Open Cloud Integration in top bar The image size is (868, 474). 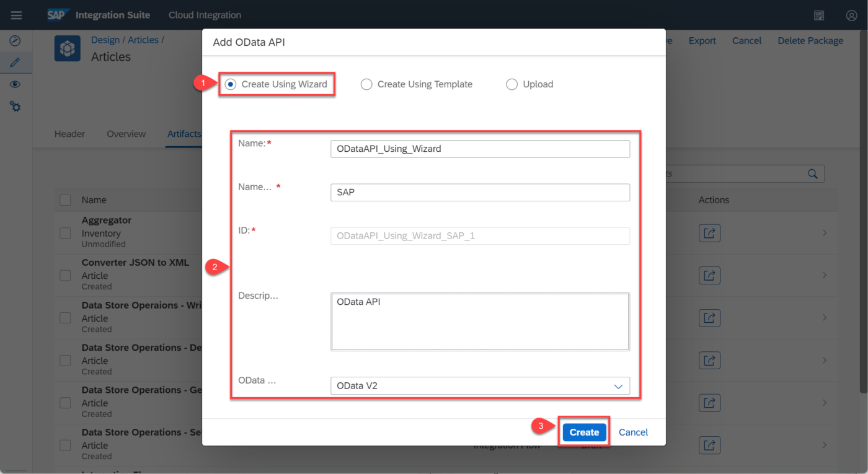click(x=205, y=15)
